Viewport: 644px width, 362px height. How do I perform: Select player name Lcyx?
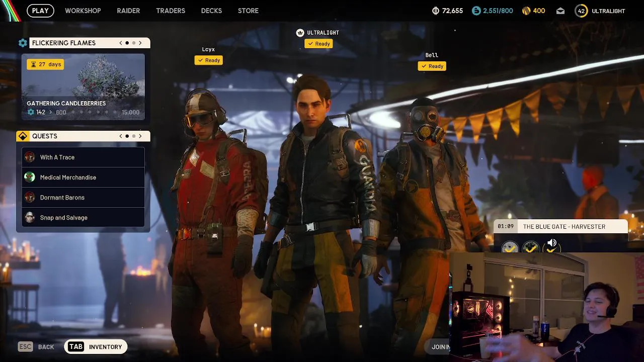point(208,49)
